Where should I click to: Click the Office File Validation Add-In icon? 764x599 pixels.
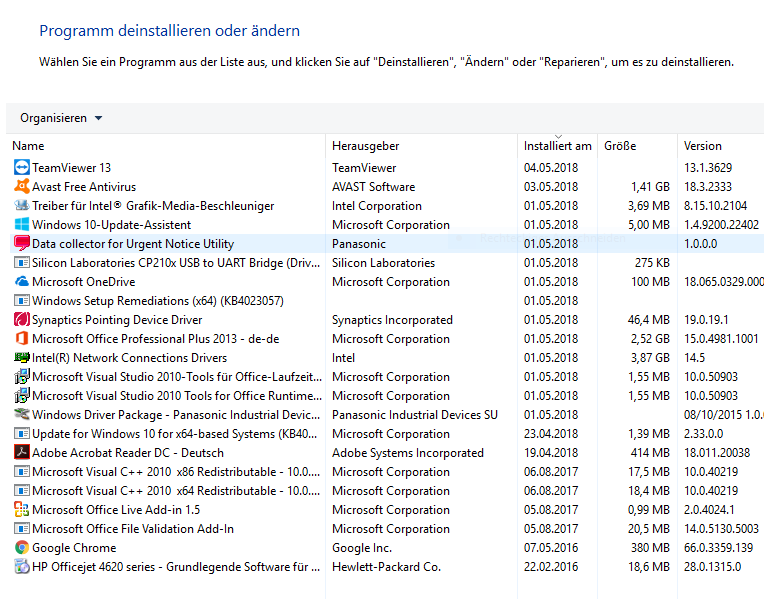point(21,529)
